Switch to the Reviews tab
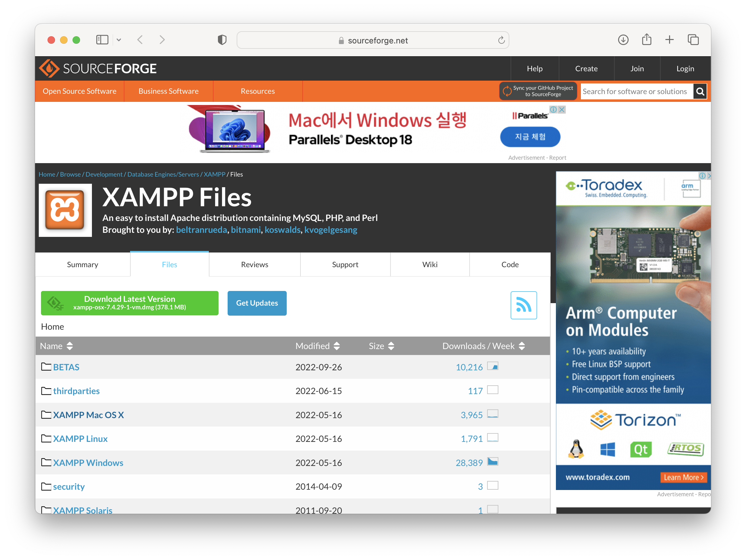Screen dimensions: 746x560 (254, 264)
